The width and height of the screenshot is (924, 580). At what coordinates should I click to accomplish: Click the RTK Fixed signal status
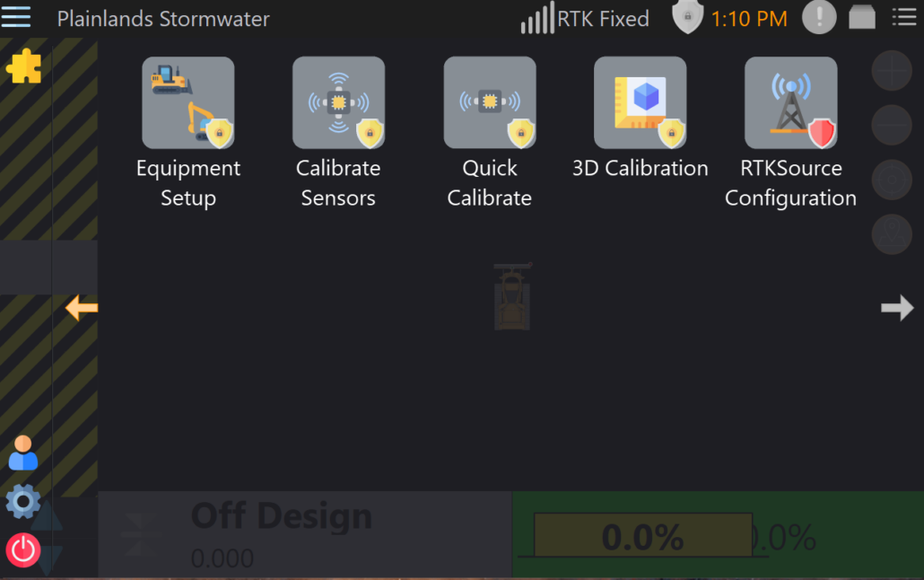click(585, 19)
